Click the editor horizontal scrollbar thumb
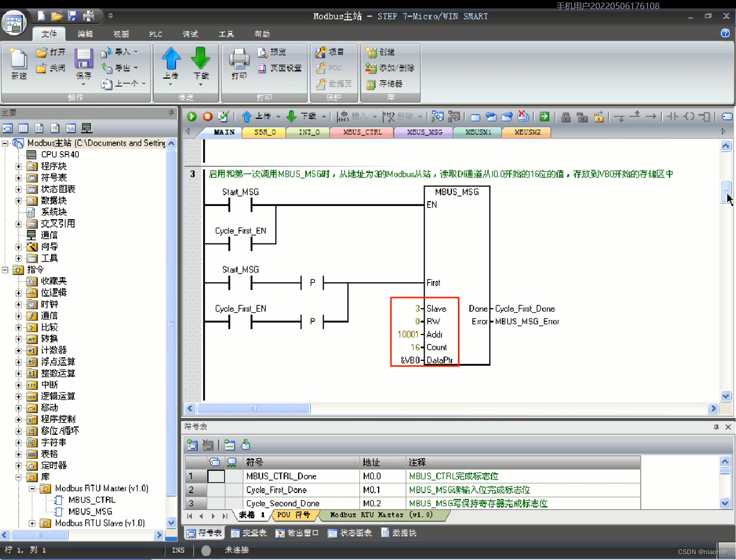Image resolution: width=736 pixels, height=560 pixels. 253,408
